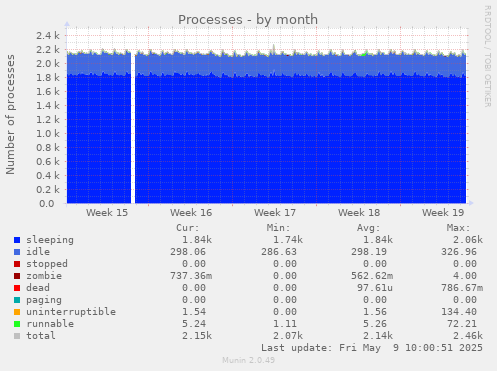Click the sleeping legend color swatch

[17, 240]
